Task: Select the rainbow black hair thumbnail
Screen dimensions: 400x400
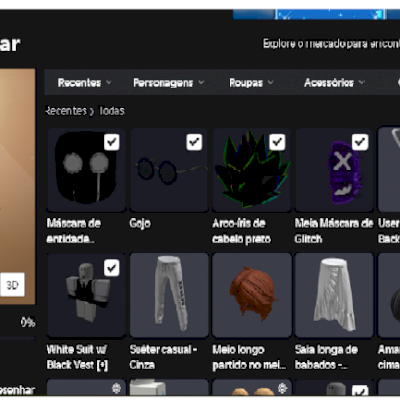Action: pyautogui.click(x=252, y=170)
